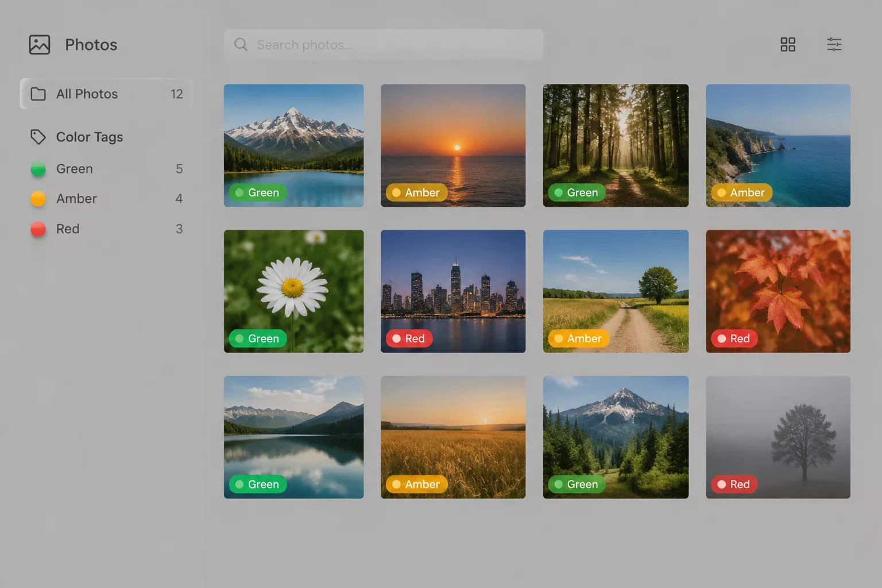Click the Photos app title
Image resolution: width=882 pixels, height=588 pixels.
(x=91, y=45)
